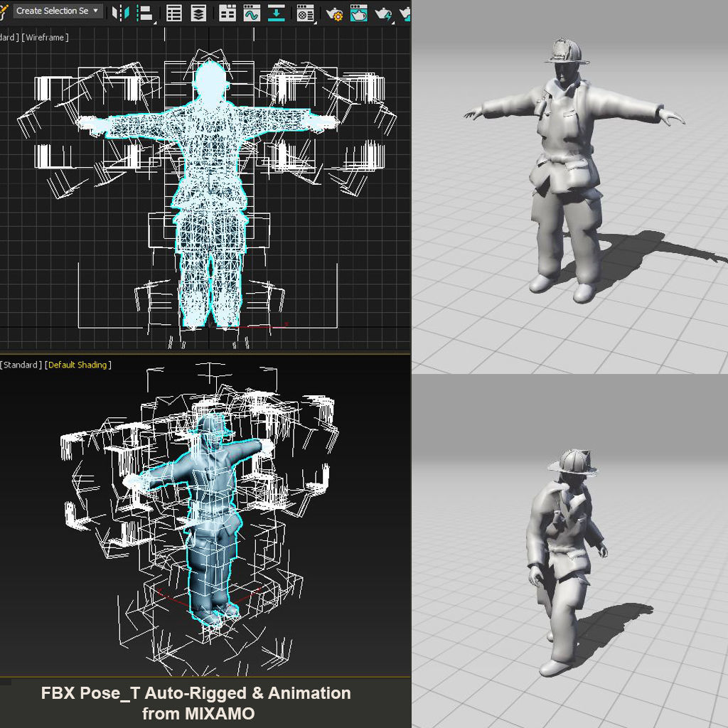The image size is (728, 728).
Task: Open the Schematic View icon
Action: coord(277,13)
